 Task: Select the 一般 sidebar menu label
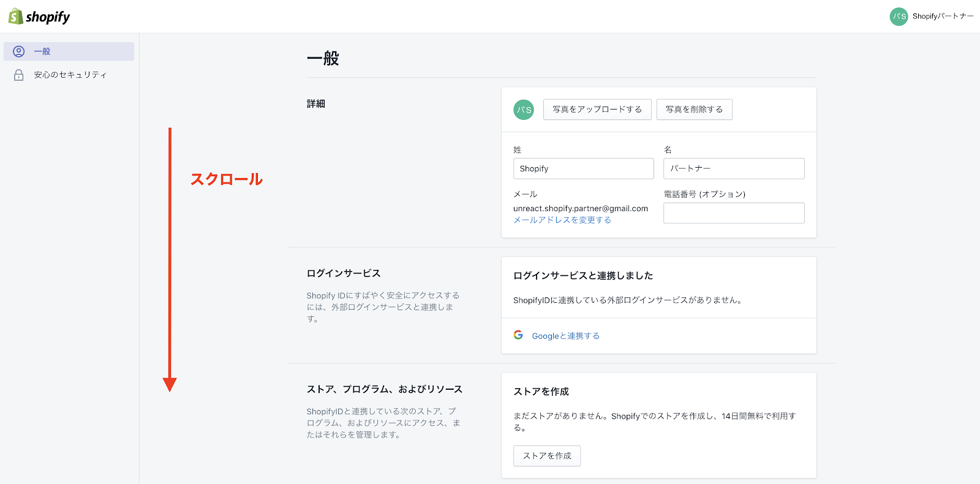pyautogui.click(x=42, y=51)
